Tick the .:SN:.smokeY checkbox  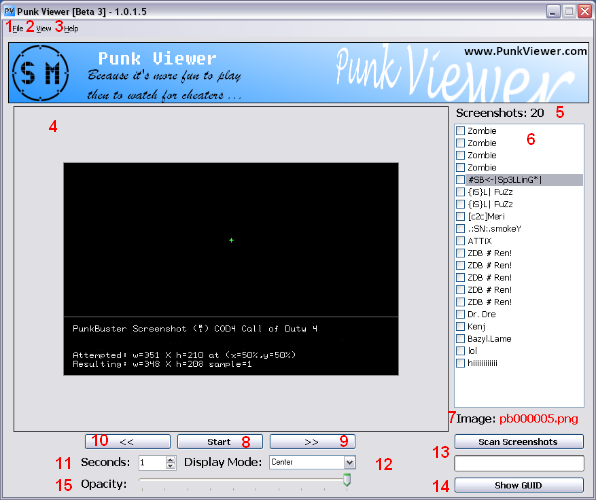click(460, 229)
